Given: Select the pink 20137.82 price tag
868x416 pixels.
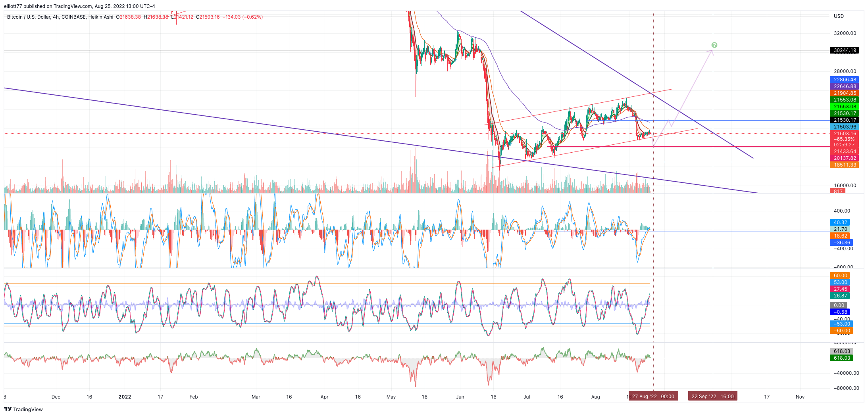Looking at the screenshot, I should coord(844,158).
